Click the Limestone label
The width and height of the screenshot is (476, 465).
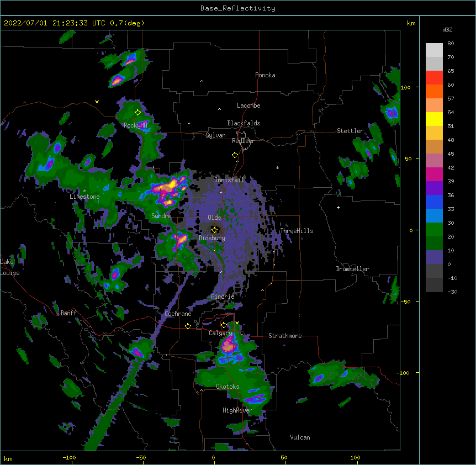84,197
